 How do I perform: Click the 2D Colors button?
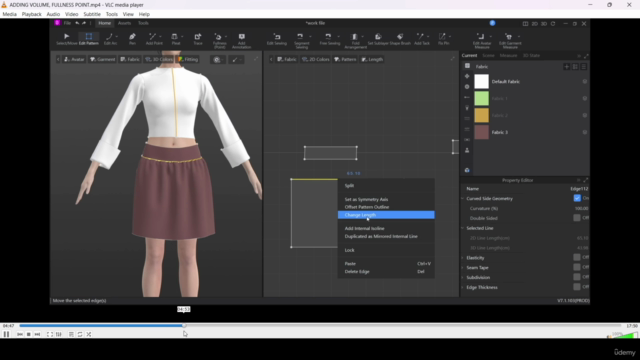coord(316,60)
